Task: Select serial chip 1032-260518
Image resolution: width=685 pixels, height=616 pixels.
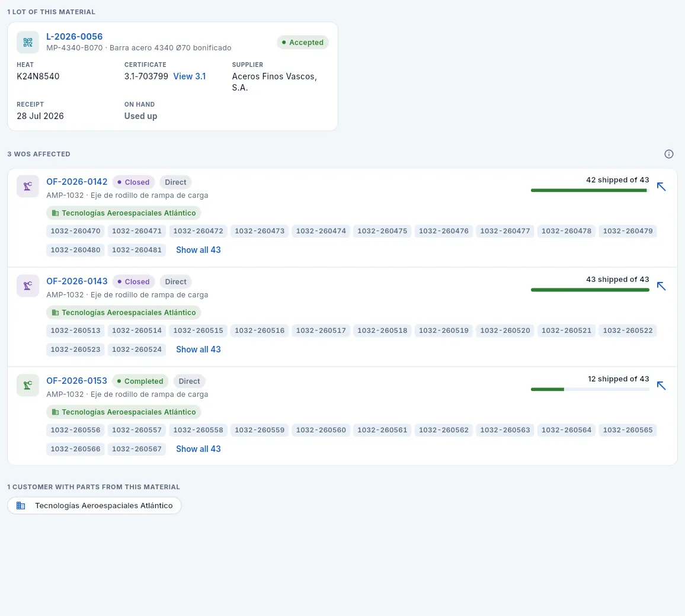Action: pos(382,331)
